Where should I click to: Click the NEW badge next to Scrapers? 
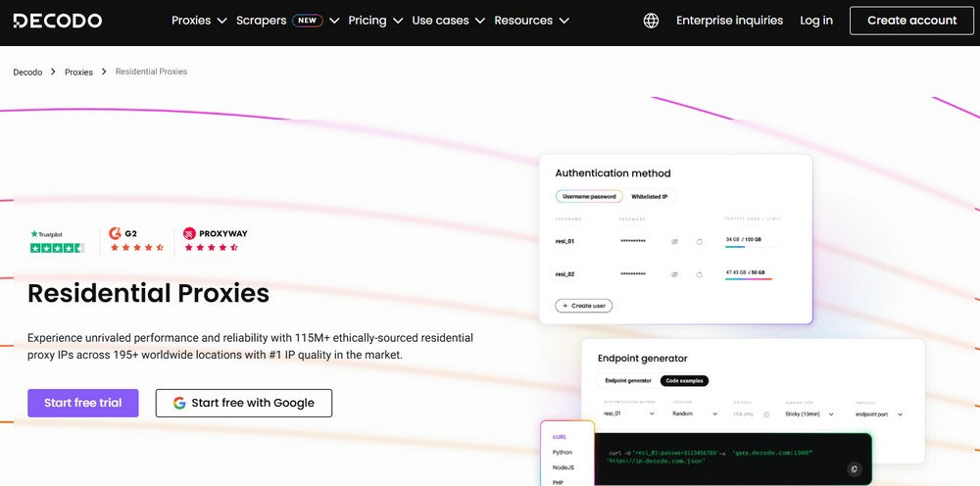(307, 21)
